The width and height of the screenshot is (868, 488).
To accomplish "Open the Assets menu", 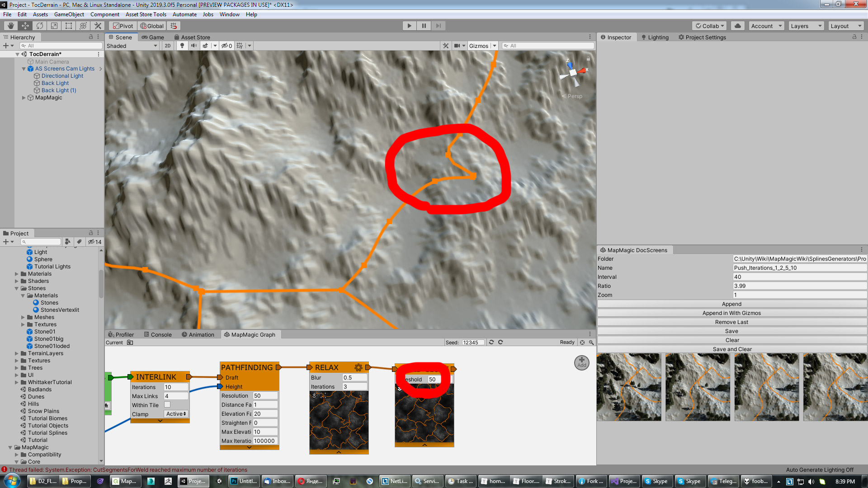I will pyautogui.click(x=40, y=14).
